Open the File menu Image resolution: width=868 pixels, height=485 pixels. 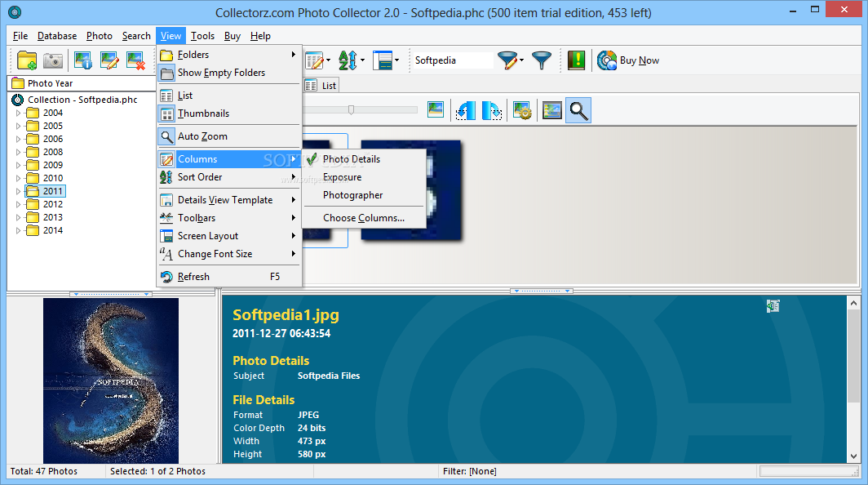point(20,36)
